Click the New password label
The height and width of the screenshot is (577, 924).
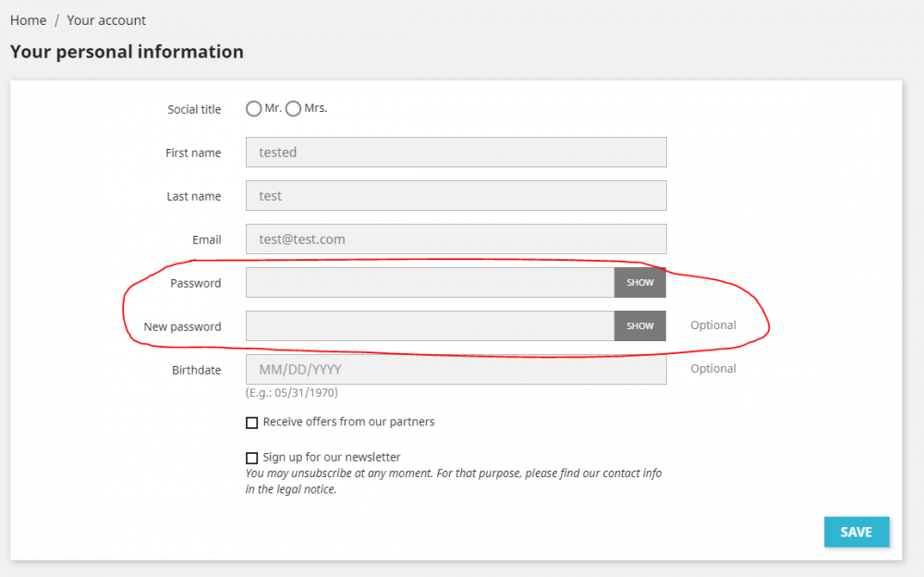point(182,326)
